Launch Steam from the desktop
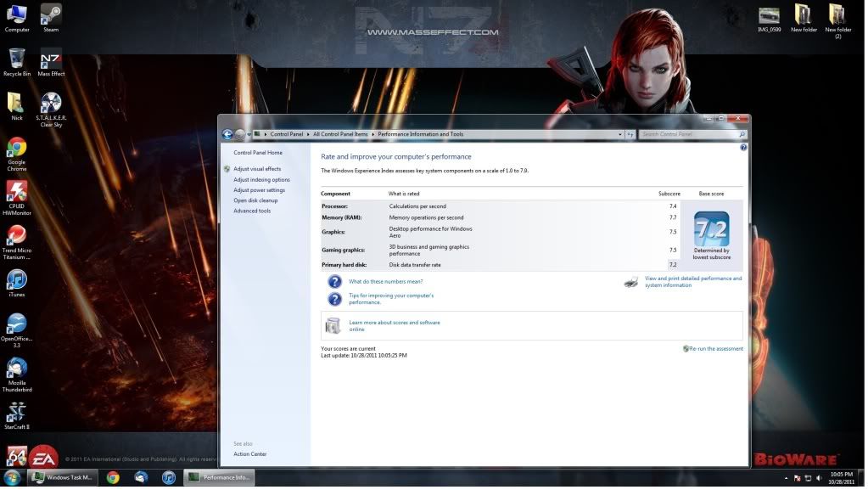Image resolution: width=868 pixels, height=501 pixels. tap(51, 19)
